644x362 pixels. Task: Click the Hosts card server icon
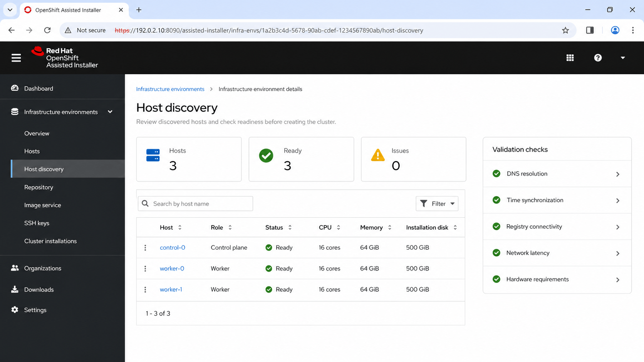click(153, 155)
